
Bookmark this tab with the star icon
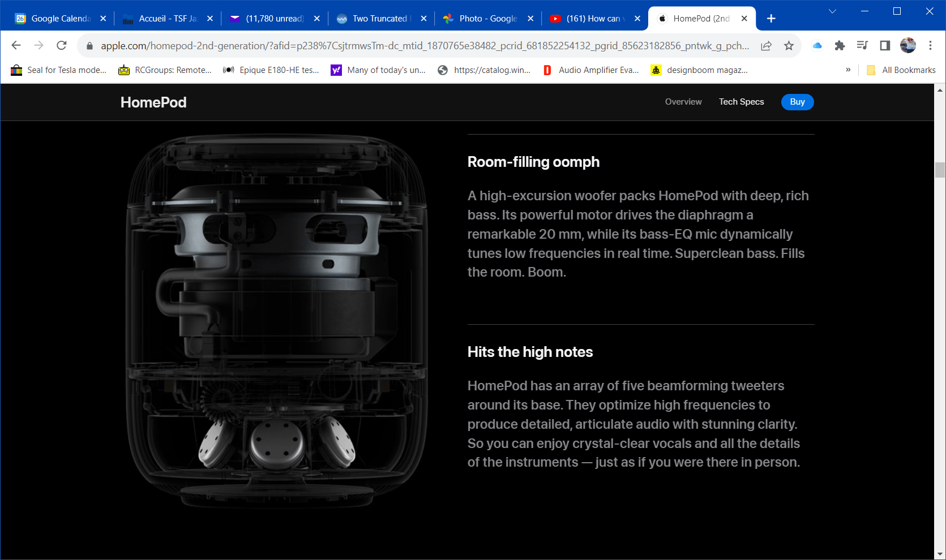[789, 46]
